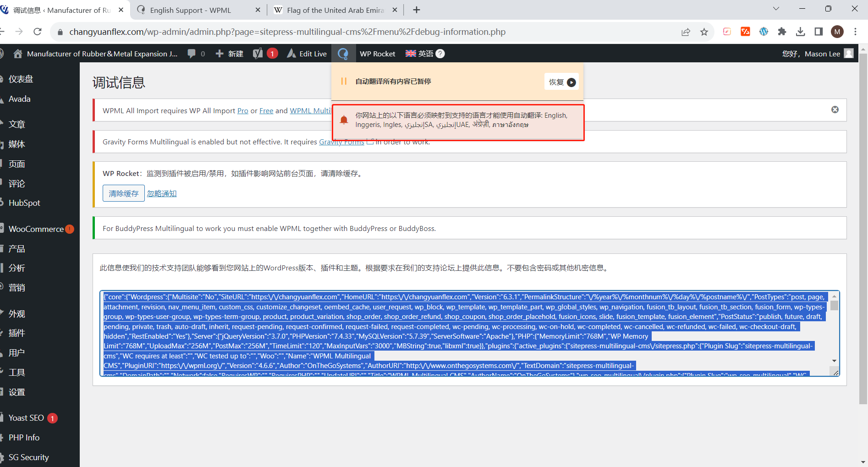
Task: Open the Gravity Forms link
Action: (x=341, y=142)
